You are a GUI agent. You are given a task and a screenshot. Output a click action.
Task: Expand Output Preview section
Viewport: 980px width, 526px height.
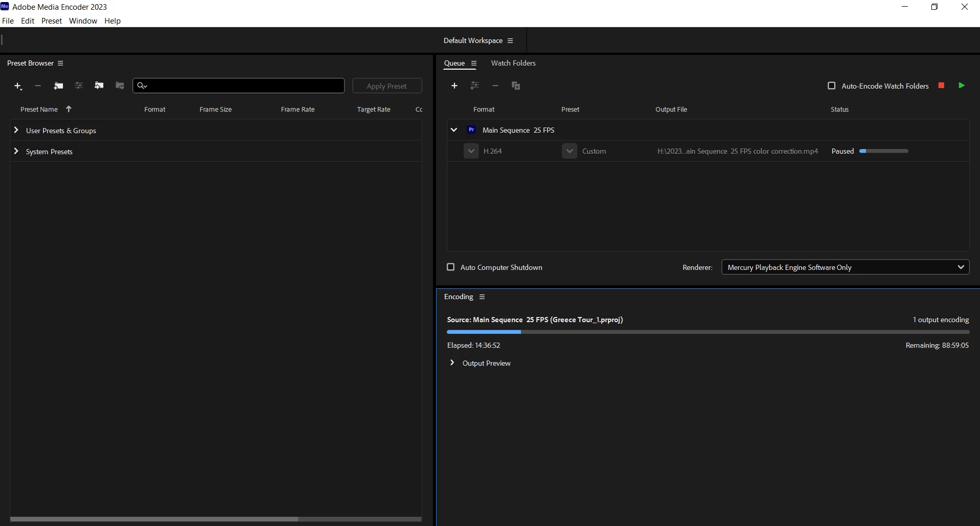coord(452,363)
